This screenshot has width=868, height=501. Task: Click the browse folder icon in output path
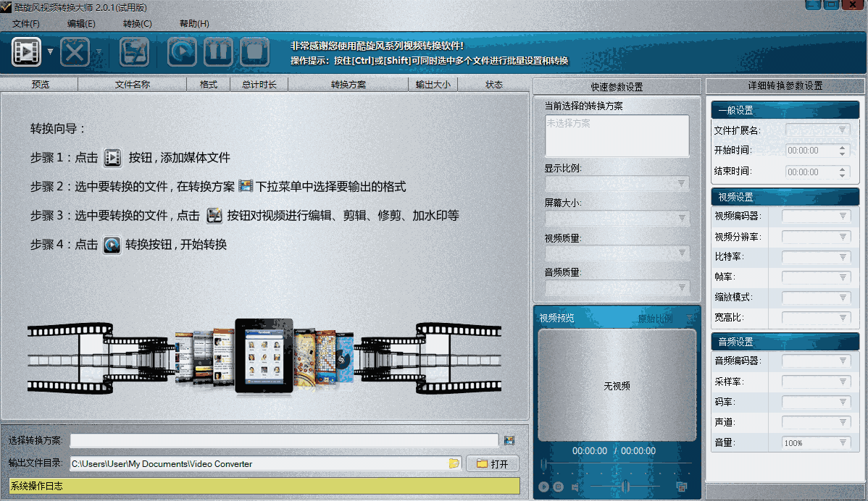[454, 463]
